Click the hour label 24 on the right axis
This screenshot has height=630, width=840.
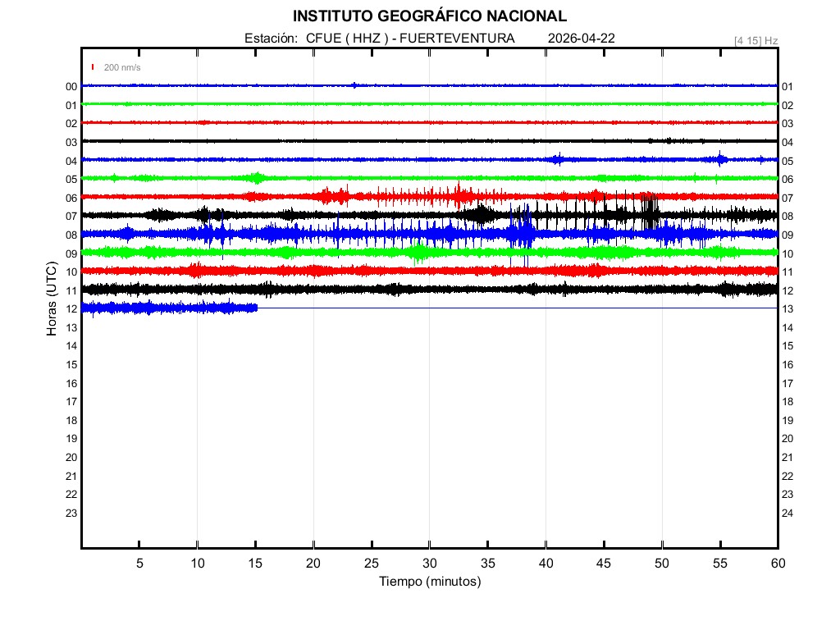point(787,514)
